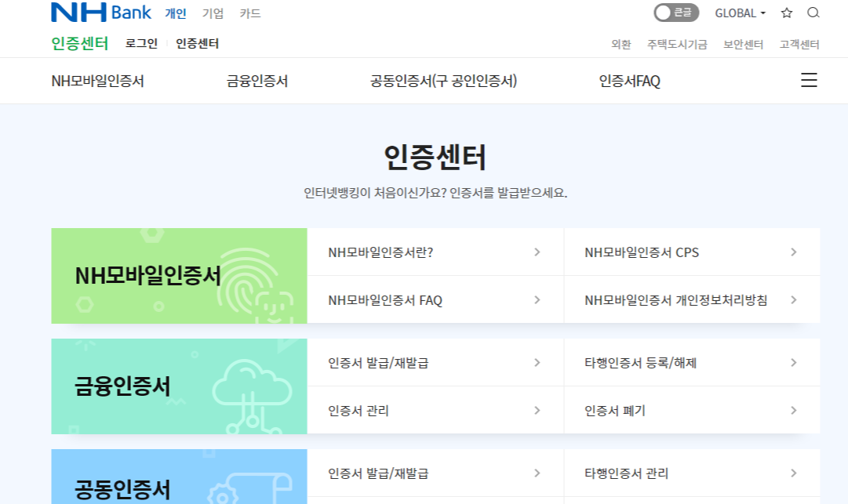The height and width of the screenshot is (504, 848).
Task: Click chevron in 금융인증서 발급/재발급 row
Action: point(537,362)
